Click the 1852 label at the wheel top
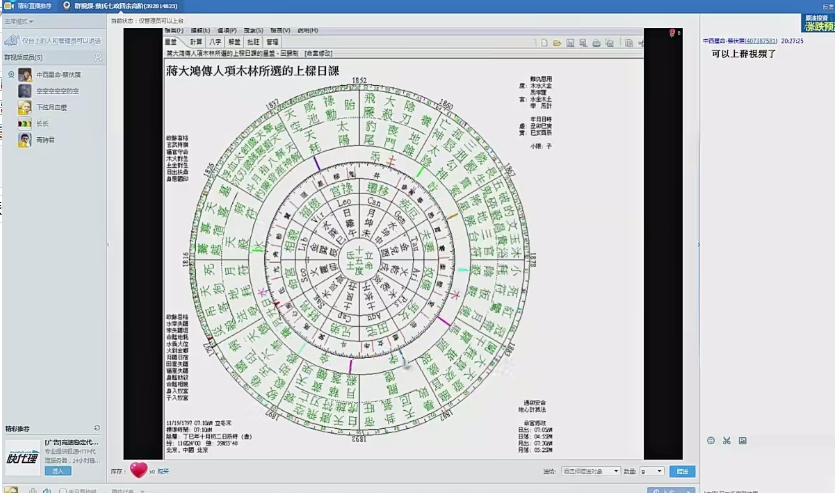The height and width of the screenshot is (493, 835). point(359,80)
